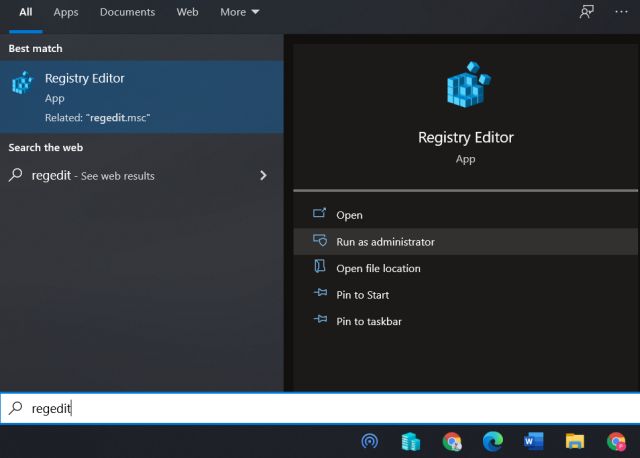Viewport: 640px width, 458px height.
Task: Select Run as administrator
Action: point(385,241)
